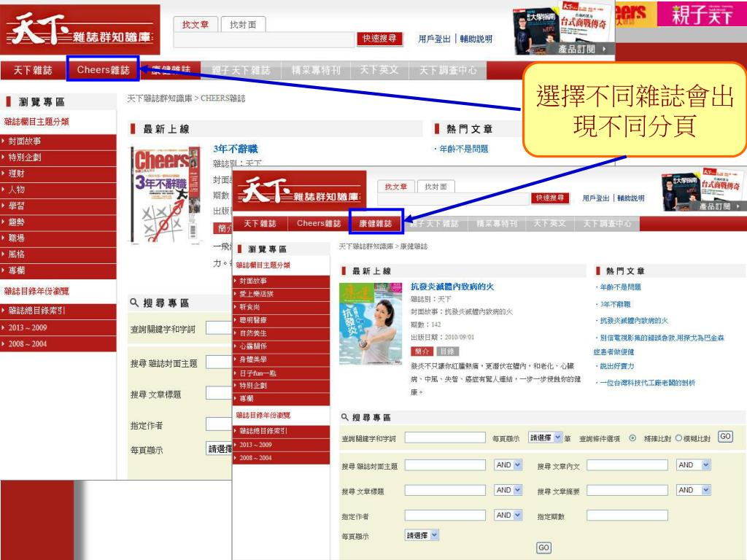
Task: Open 天下英文 tab in back window
Action: pos(379,70)
